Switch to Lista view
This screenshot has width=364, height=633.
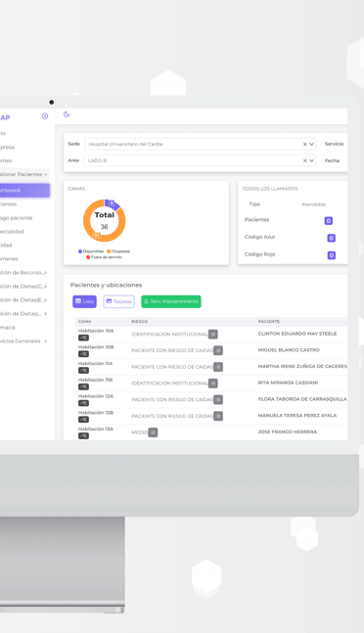click(84, 301)
